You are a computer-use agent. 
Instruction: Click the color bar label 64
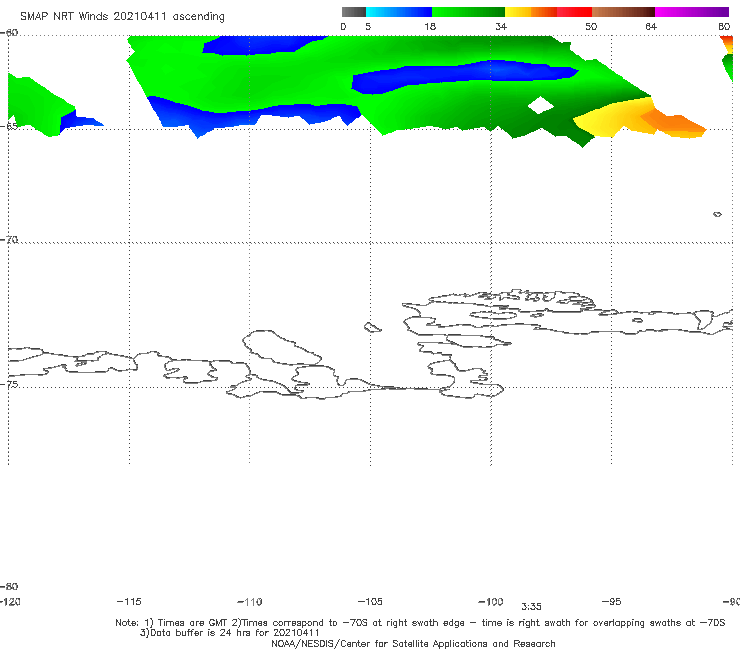[651, 26]
